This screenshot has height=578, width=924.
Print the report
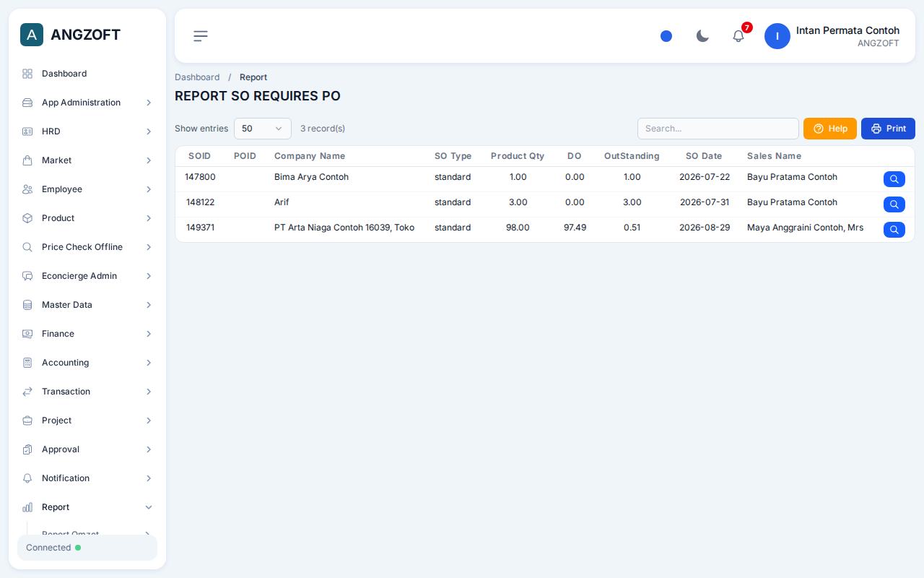[888, 129]
